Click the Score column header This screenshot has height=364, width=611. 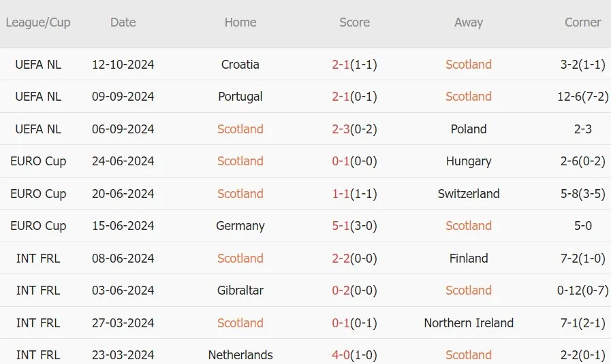click(x=354, y=22)
